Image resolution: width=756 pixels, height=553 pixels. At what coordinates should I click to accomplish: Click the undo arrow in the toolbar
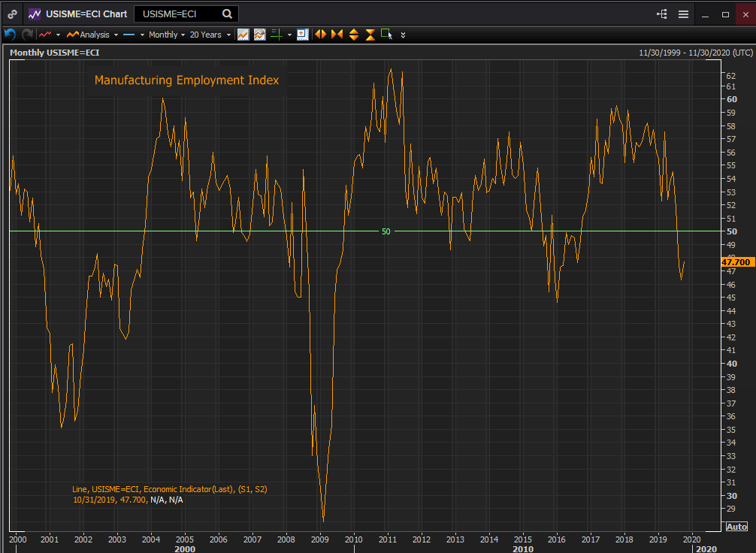[10, 35]
